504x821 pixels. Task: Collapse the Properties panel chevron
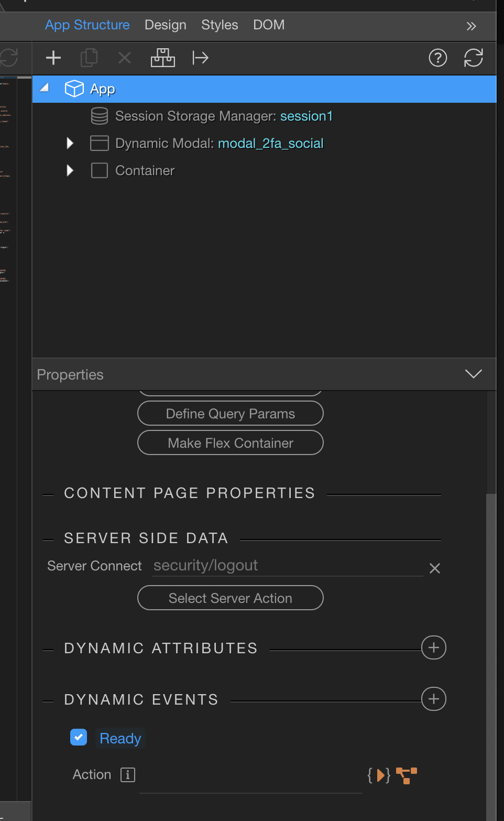coord(473,374)
